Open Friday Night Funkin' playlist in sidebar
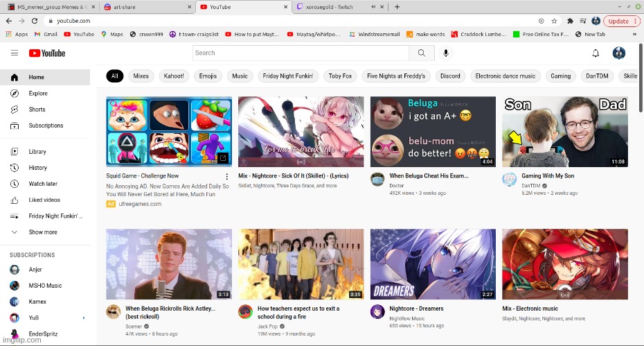Viewport: 644px width, 346px height. [x=45, y=216]
